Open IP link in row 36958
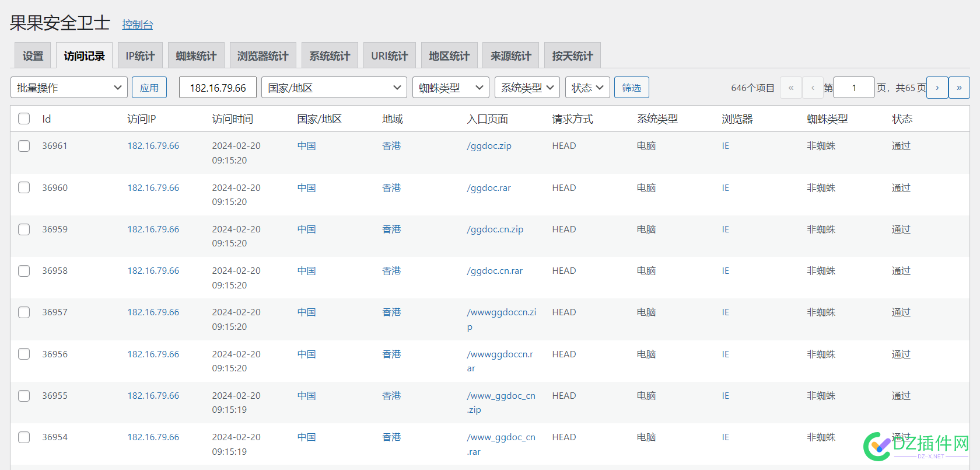This screenshot has width=980, height=470. coord(153,271)
